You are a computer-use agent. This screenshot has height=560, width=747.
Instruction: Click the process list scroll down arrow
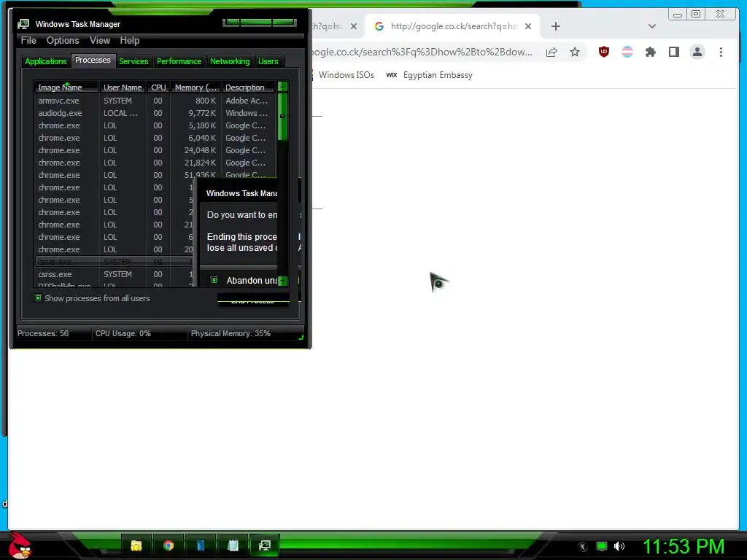282,281
